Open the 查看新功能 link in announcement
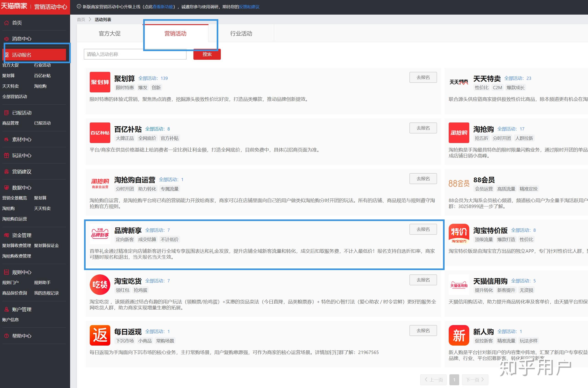588x388 pixels. tap(163, 7)
